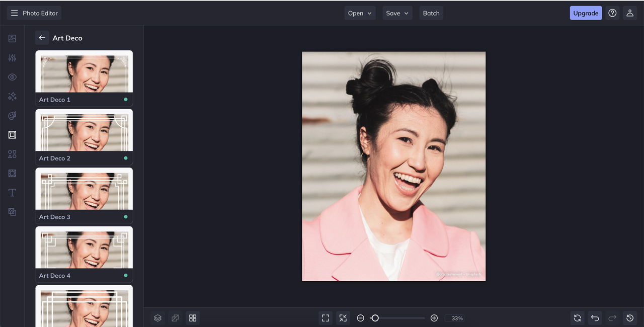Open the Graphics shapes icon
Image resolution: width=644 pixels, height=327 pixels.
click(x=12, y=154)
